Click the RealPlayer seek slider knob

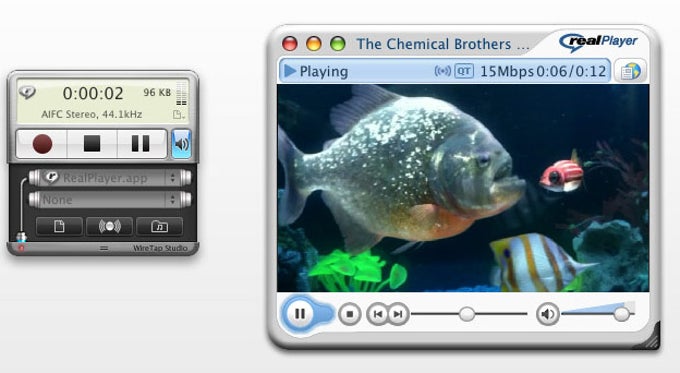[x=467, y=314]
